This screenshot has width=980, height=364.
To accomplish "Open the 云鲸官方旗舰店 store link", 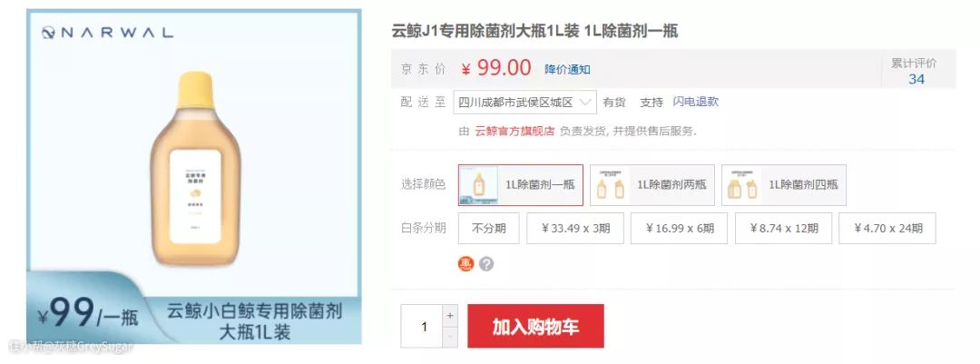I will pyautogui.click(x=514, y=132).
